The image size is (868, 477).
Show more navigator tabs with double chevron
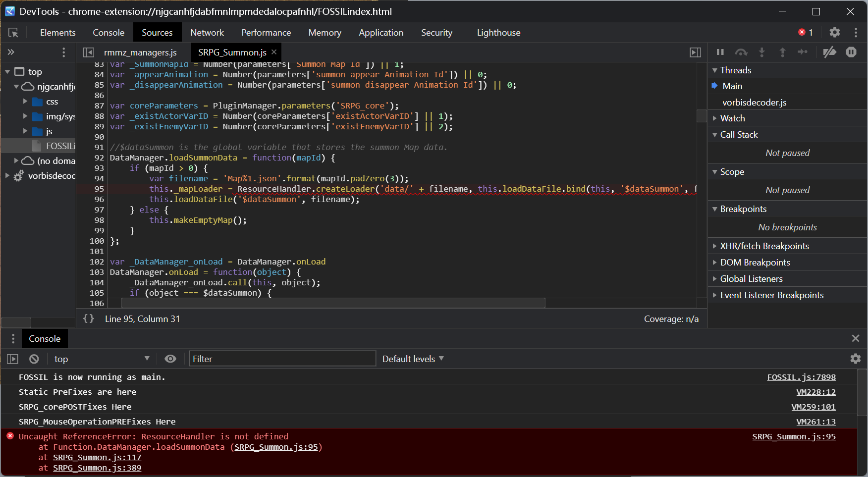11,52
